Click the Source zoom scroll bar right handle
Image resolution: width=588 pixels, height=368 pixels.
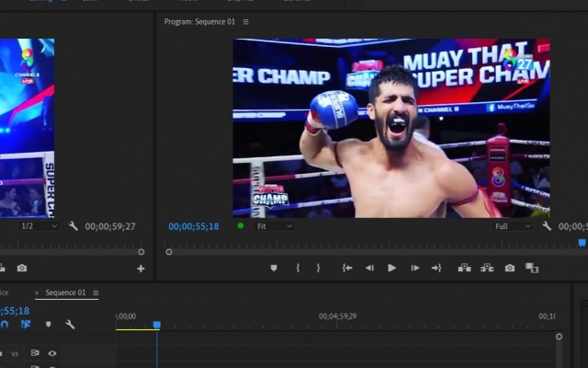(141, 252)
